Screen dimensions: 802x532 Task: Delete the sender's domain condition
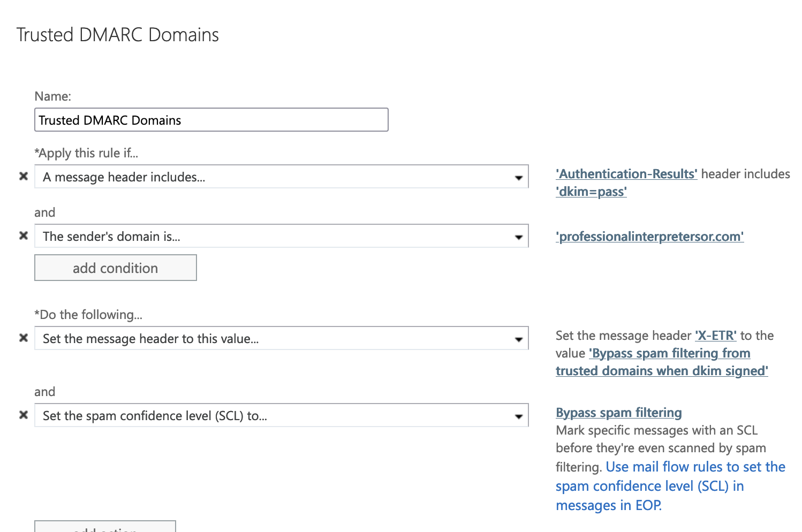coord(23,235)
